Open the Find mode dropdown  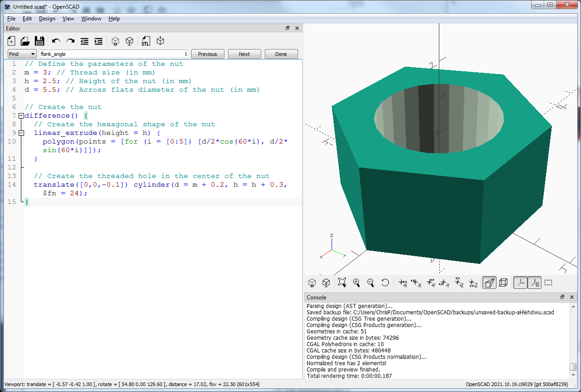(x=22, y=54)
